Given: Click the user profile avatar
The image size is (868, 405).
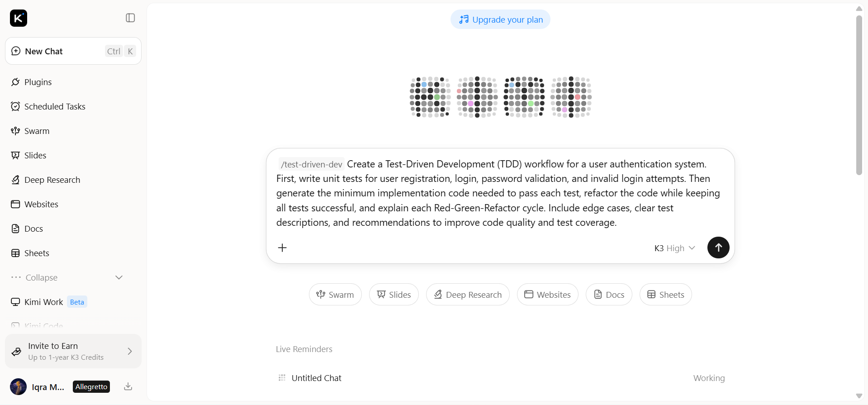Looking at the screenshot, I should tap(18, 387).
